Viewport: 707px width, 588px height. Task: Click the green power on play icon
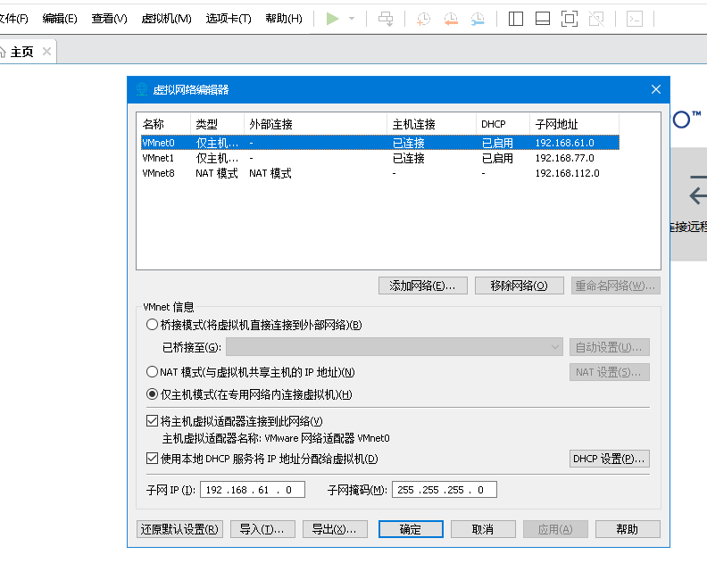coord(333,19)
